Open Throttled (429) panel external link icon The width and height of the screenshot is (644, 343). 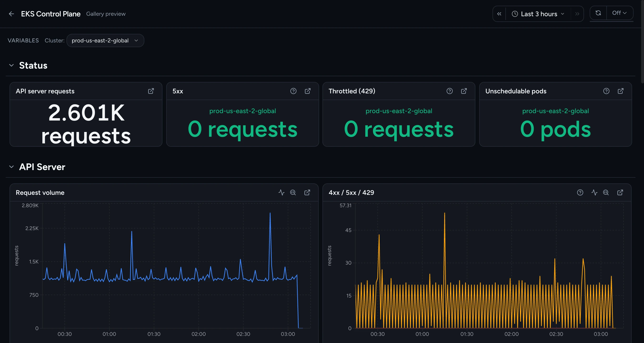pos(464,91)
